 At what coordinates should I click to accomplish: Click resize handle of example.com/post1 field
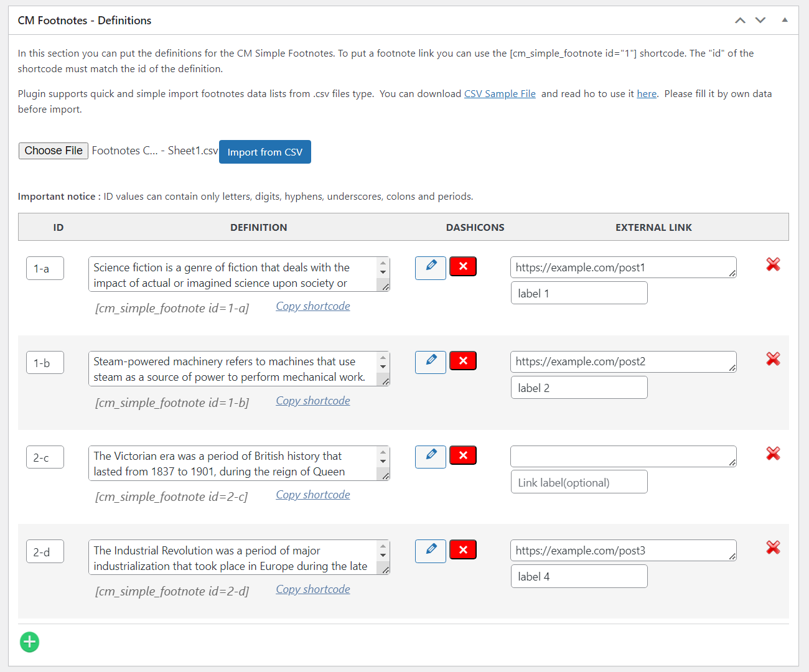[x=732, y=273]
